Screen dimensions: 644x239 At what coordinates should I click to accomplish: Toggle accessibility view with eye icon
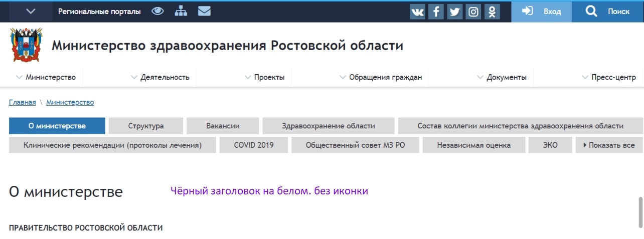[x=157, y=11]
